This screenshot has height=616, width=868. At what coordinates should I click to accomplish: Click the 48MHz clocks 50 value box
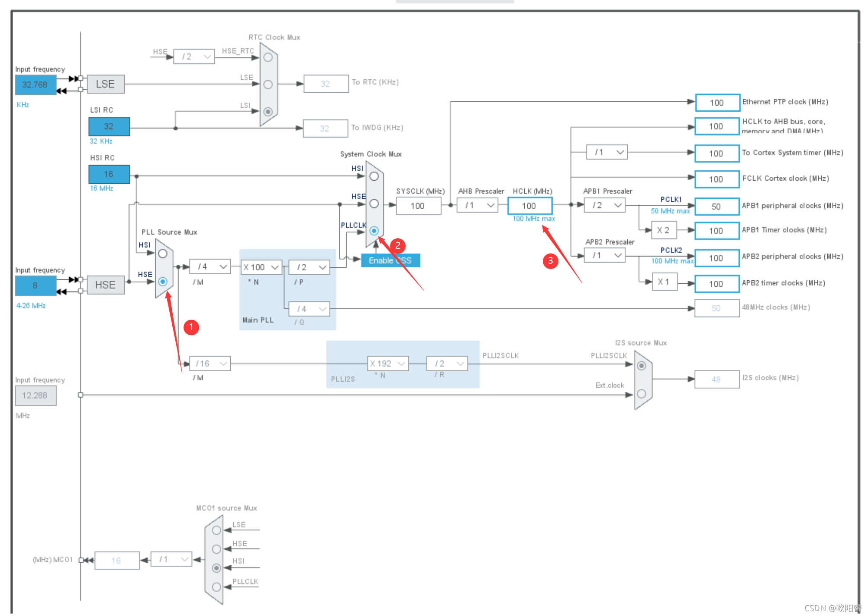coord(717,308)
